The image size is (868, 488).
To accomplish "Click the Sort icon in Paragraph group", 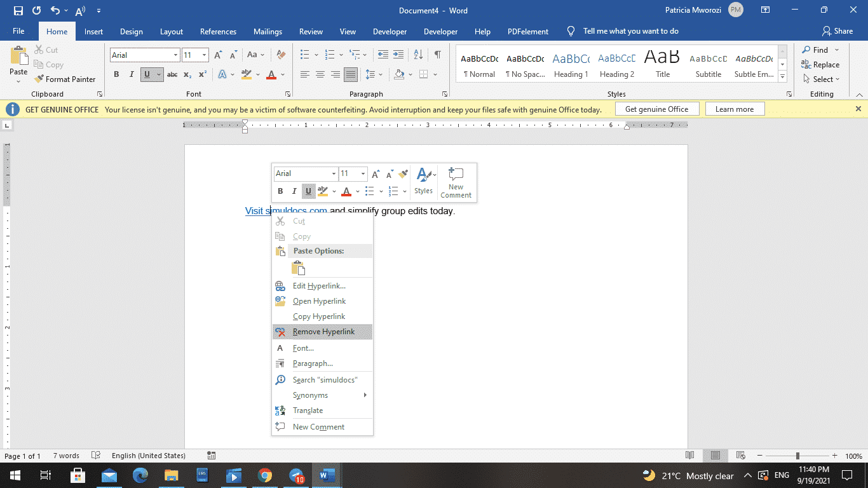I will pyautogui.click(x=417, y=55).
